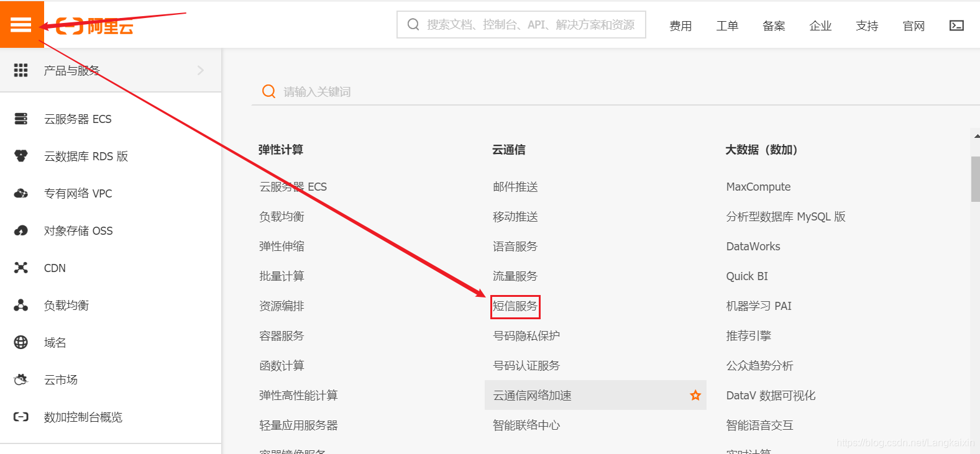Open DataV 数据可视化 link
The width and height of the screenshot is (980, 454).
pyautogui.click(x=771, y=396)
